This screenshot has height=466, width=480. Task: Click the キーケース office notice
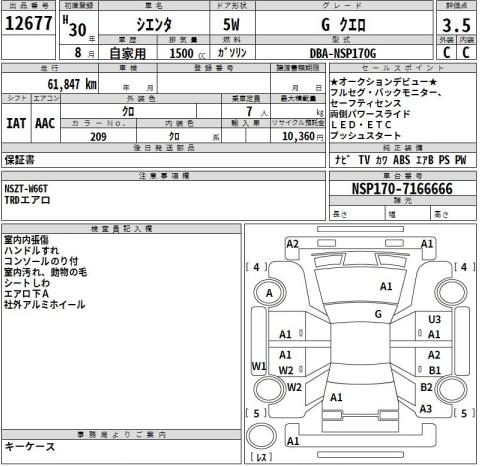30,447
